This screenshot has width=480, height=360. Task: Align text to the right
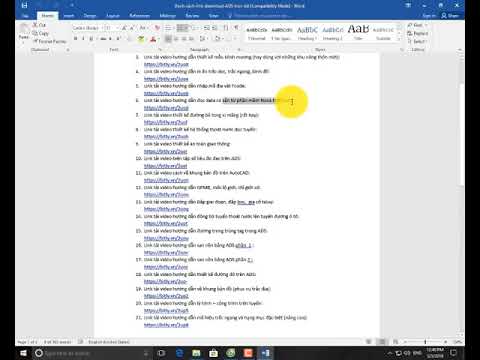(x=184, y=39)
